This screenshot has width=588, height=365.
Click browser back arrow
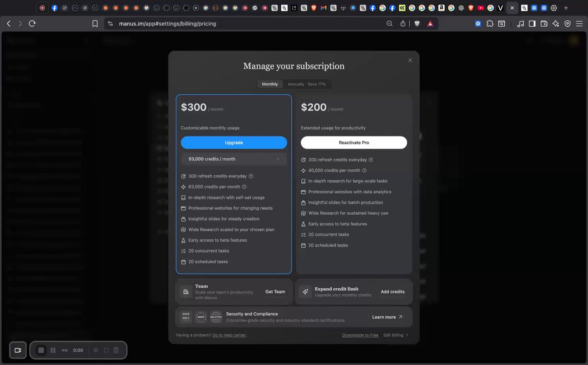point(9,23)
